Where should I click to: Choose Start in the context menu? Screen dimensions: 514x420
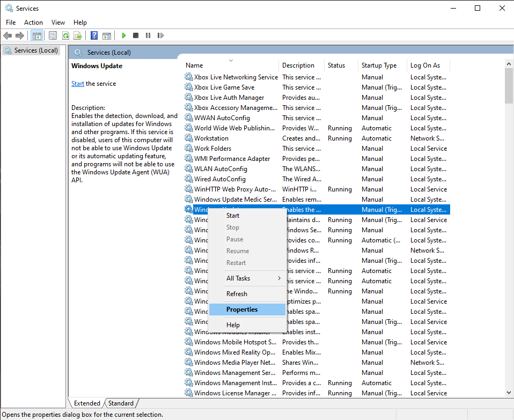(x=247, y=216)
